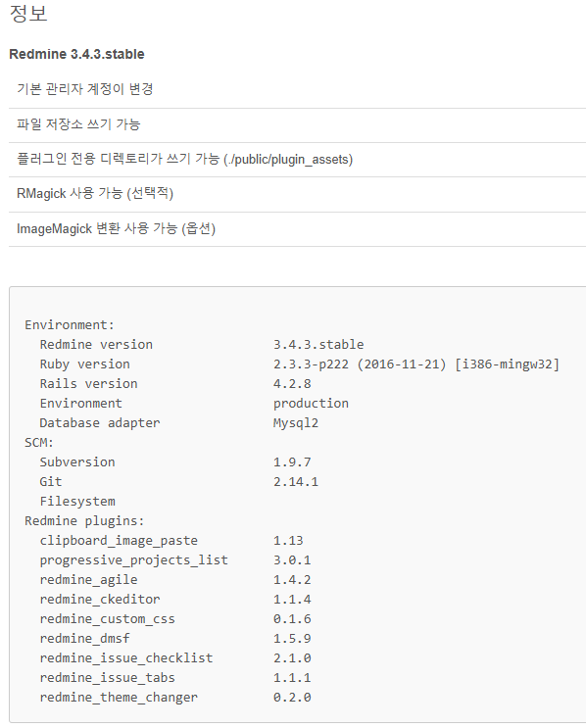This screenshot has width=586, height=728.
Task: Click the RMagick 사용 가능 row
Action: (297, 194)
